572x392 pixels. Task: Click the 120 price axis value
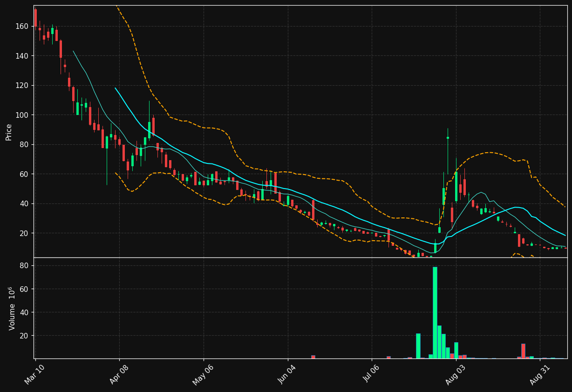(21, 85)
